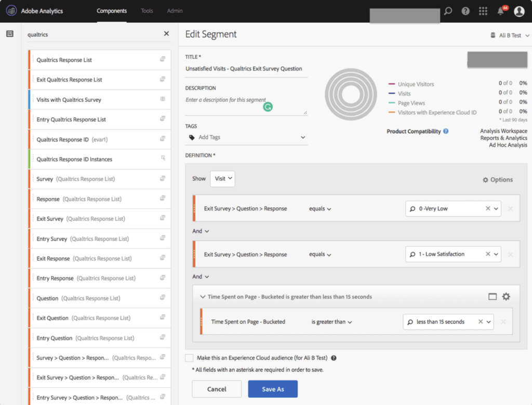Open the apps grid switcher icon
Image resolution: width=532 pixels, height=405 pixels.
click(x=483, y=11)
